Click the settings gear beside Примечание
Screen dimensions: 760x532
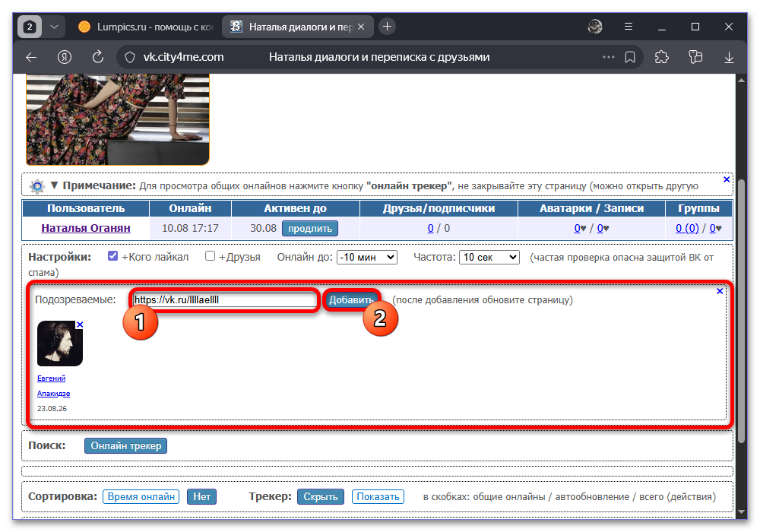37,186
